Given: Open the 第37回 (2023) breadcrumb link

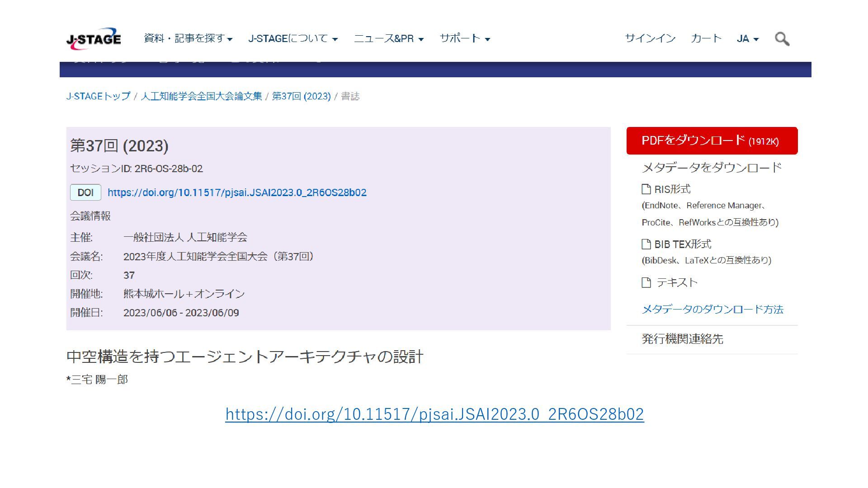Looking at the screenshot, I should [301, 96].
